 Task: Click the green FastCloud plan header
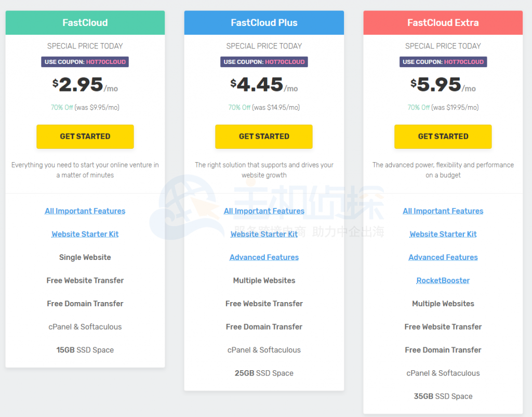click(85, 23)
